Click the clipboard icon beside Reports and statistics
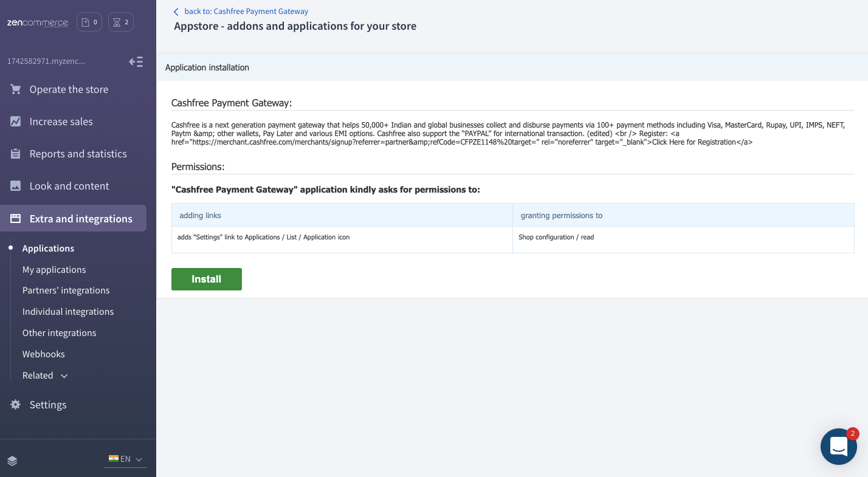Viewport: 868px width, 477px height. (16, 154)
